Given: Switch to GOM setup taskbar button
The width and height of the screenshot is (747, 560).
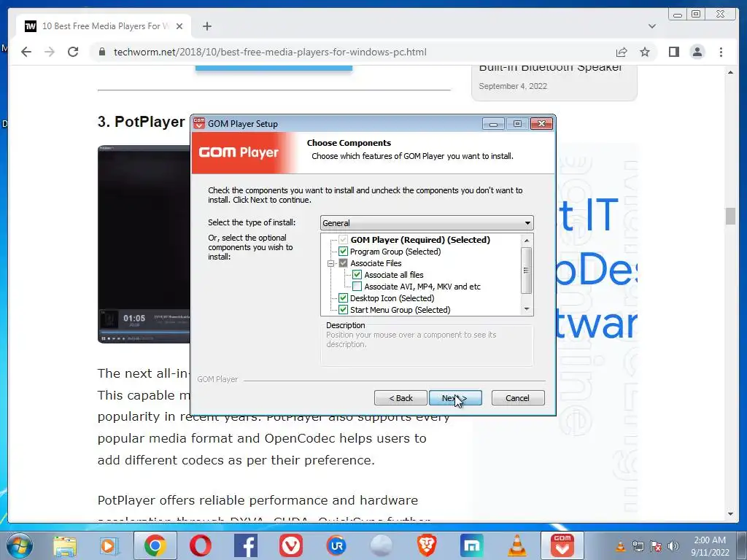Looking at the screenshot, I should point(562,546).
